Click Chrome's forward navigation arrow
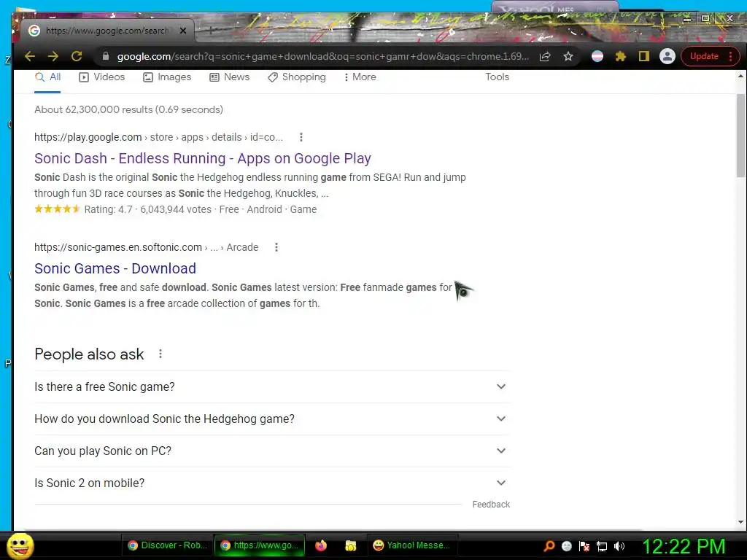This screenshot has width=747, height=560. click(53, 56)
